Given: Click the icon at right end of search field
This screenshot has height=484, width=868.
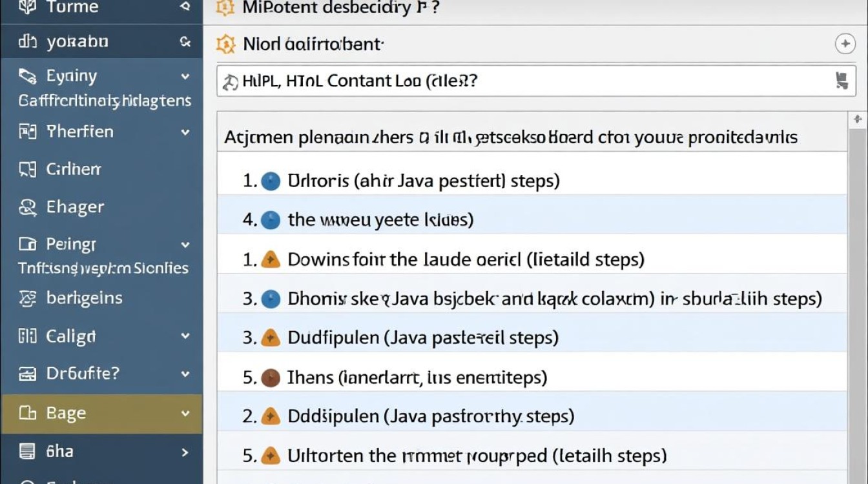Looking at the screenshot, I should click(x=841, y=81).
